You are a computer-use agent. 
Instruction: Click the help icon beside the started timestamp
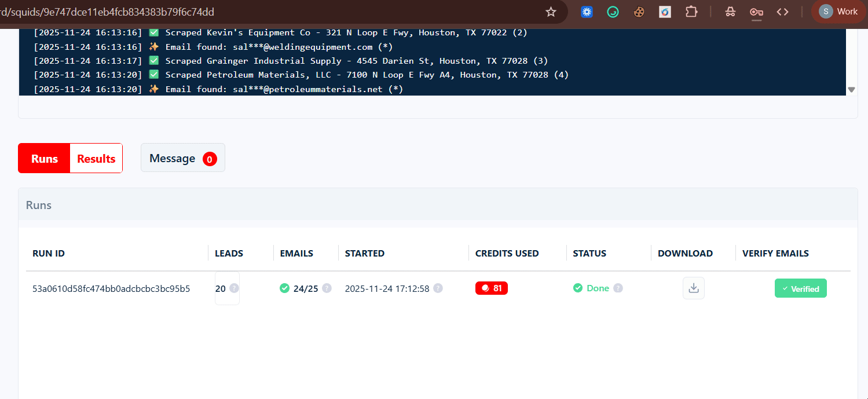[438, 288]
